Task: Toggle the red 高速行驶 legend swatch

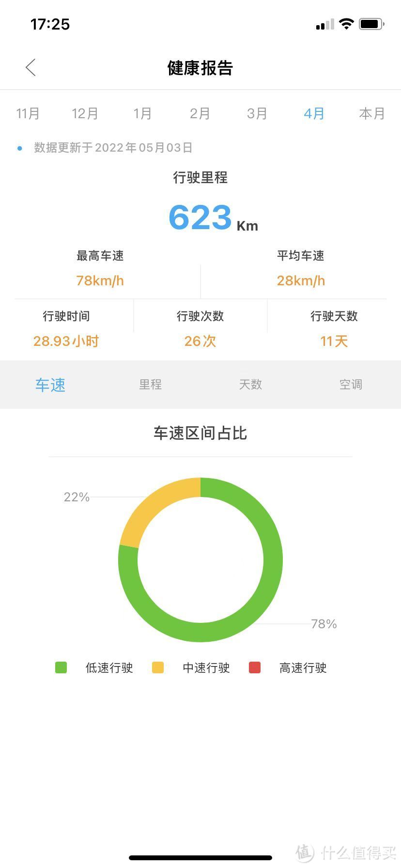Action: click(x=255, y=668)
